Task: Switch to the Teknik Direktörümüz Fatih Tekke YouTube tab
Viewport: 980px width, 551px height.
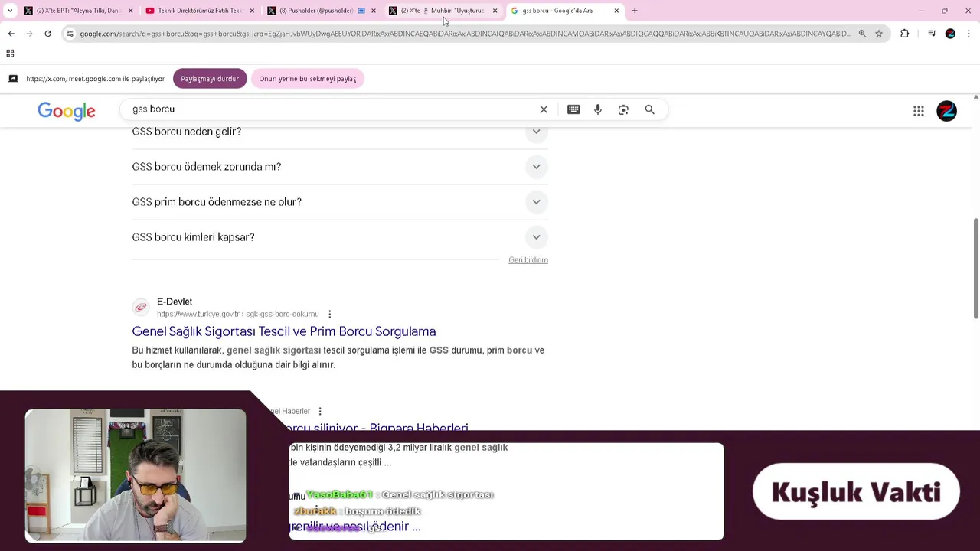Action: click(200, 11)
